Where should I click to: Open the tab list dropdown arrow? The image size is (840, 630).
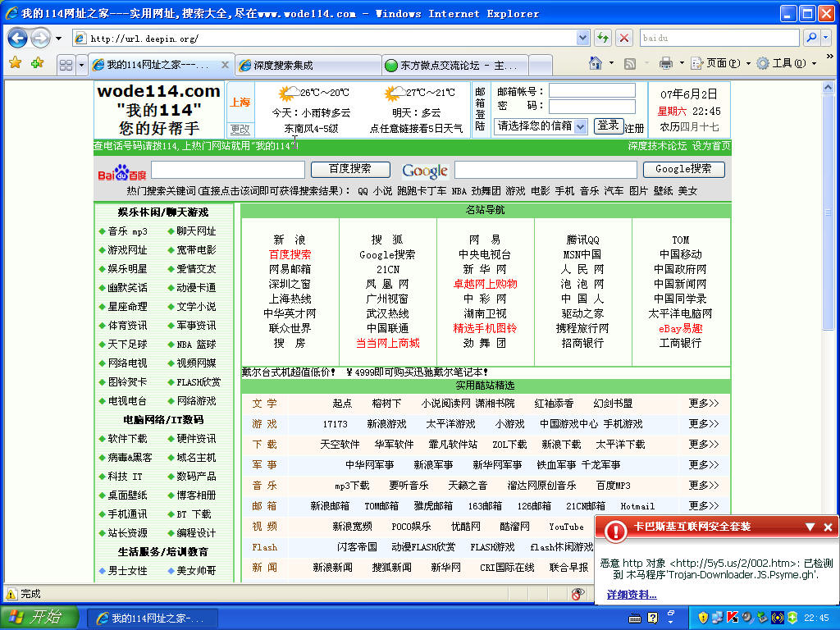tap(81, 66)
